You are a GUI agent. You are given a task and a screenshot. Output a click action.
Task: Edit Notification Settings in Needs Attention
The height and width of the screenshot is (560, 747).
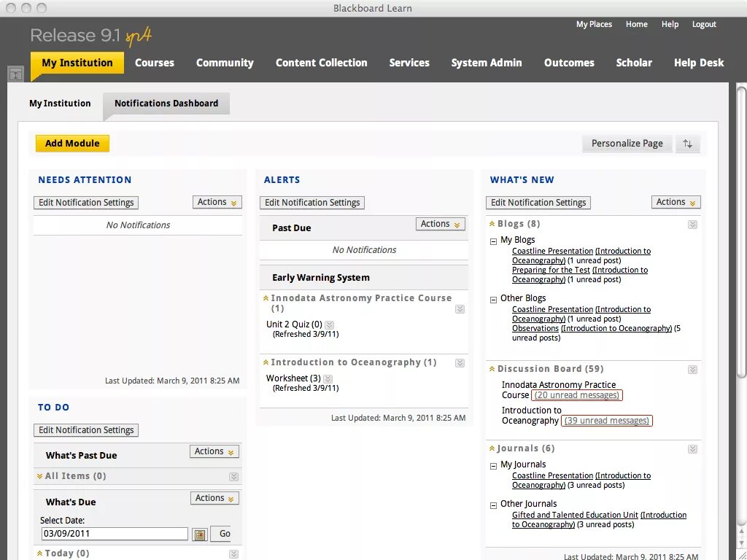[x=86, y=203]
